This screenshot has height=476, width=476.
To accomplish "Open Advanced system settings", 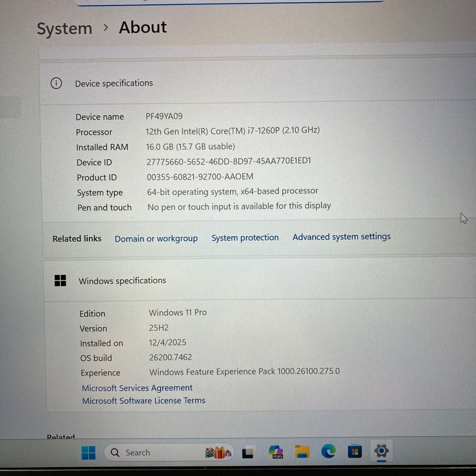I will pyautogui.click(x=341, y=237).
